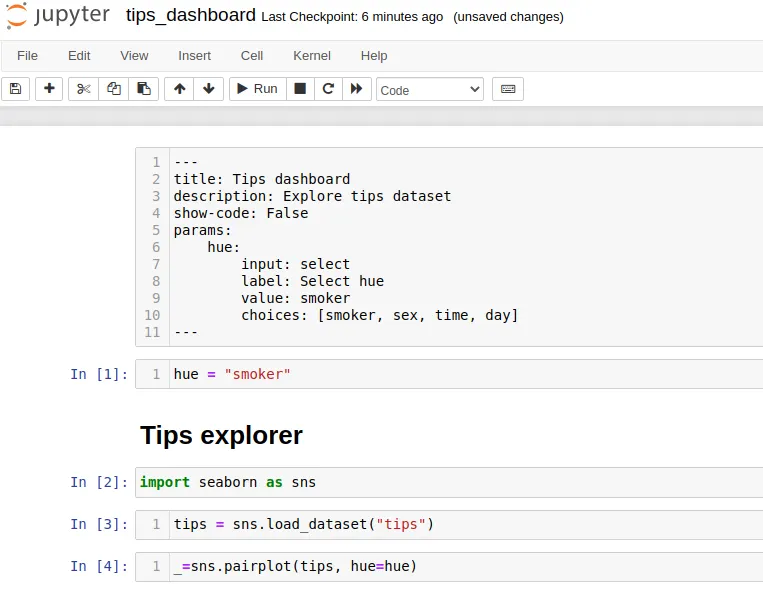The height and width of the screenshot is (591, 763).
Task: Interrupt the kernel with stop icon
Action: (x=299, y=89)
